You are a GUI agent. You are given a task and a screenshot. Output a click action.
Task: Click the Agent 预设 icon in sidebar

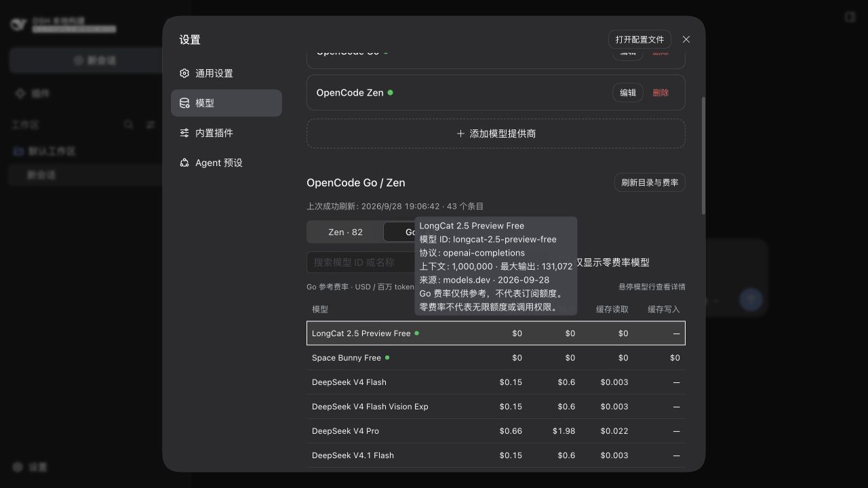(184, 163)
